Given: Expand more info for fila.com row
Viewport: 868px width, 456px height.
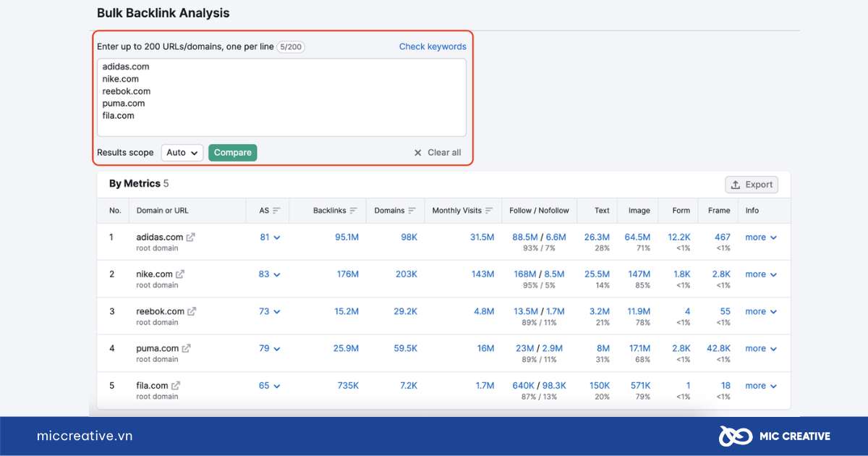Looking at the screenshot, I should coord(761,385).
